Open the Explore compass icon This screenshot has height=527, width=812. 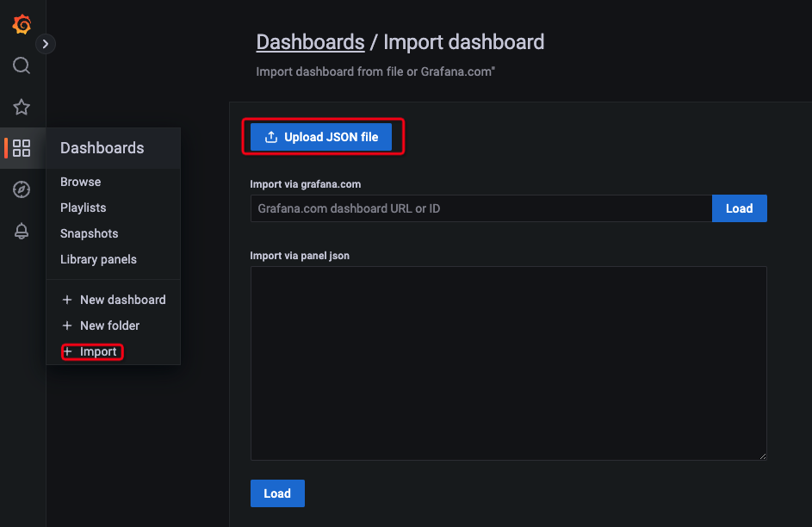point(22,189)
